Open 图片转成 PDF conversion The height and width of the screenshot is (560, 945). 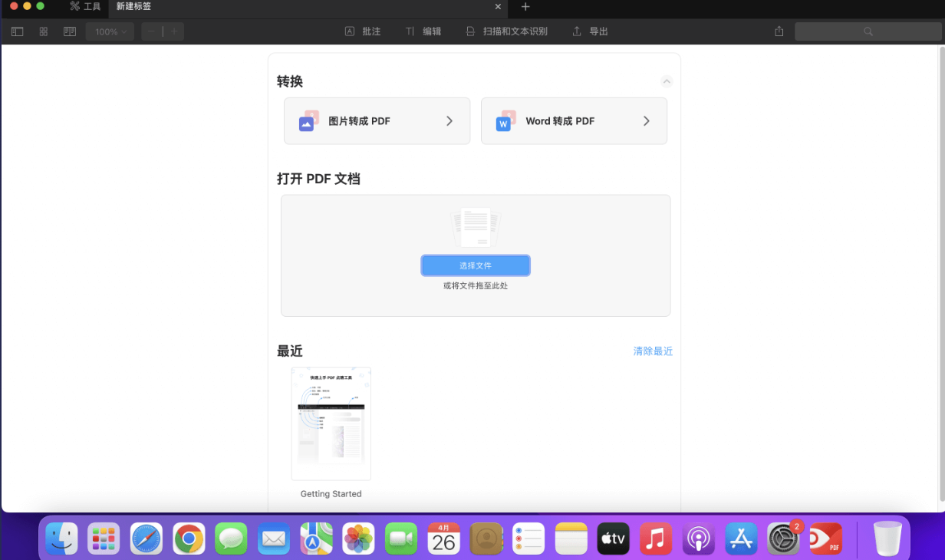[x=377, y=121]
